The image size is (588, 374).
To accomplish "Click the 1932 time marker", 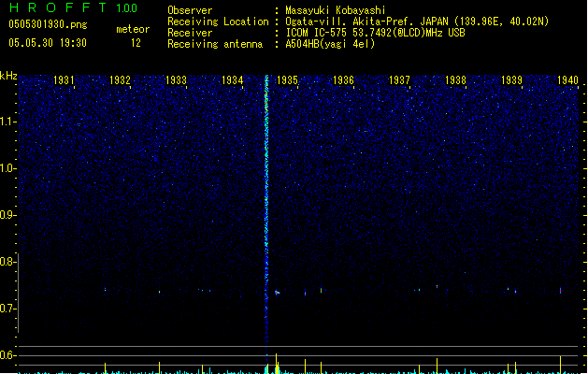I will [x=120, y=79].
